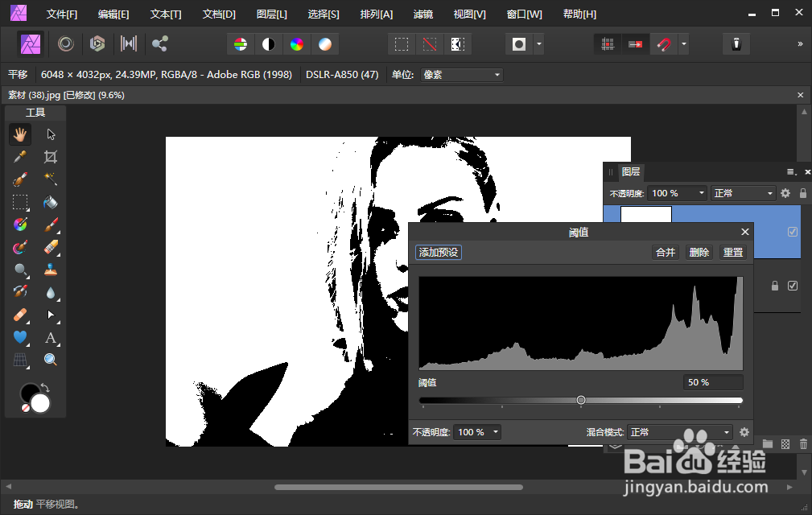812x515 pixels.
Task: Click the Deselect toolbar icon
Action: (x=429, y=44)
